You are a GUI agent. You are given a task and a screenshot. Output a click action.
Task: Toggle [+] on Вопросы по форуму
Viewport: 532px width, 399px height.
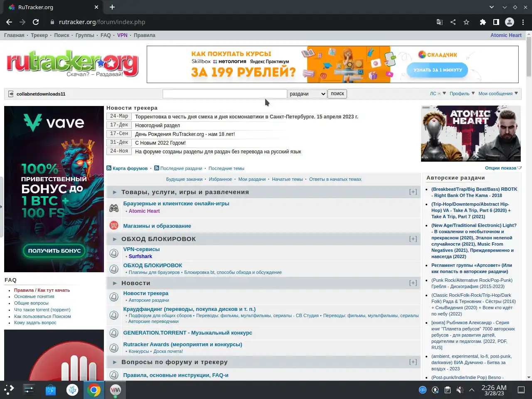click(413, 362)
